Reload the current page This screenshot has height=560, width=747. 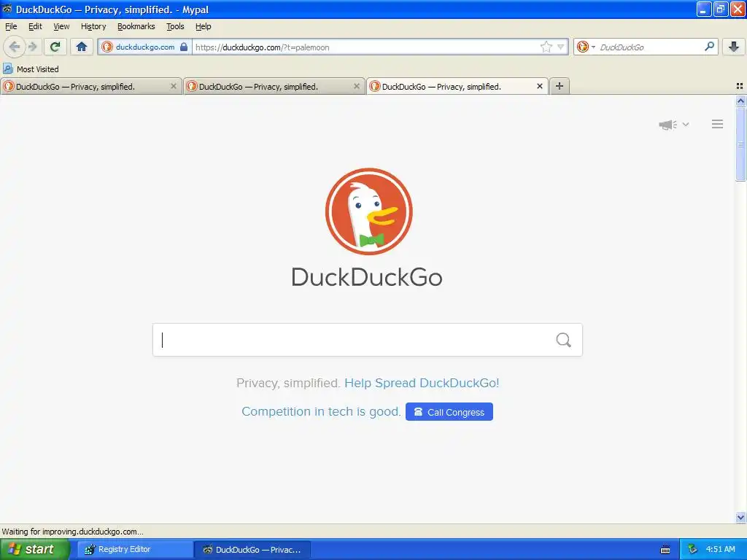coord(55,47)
